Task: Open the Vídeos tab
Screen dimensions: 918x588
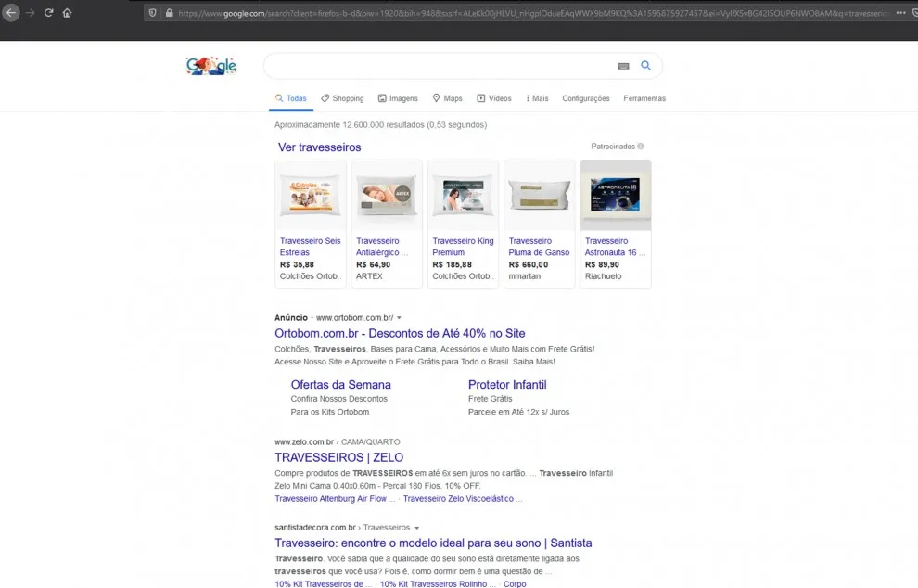Action: pos(494,98)
